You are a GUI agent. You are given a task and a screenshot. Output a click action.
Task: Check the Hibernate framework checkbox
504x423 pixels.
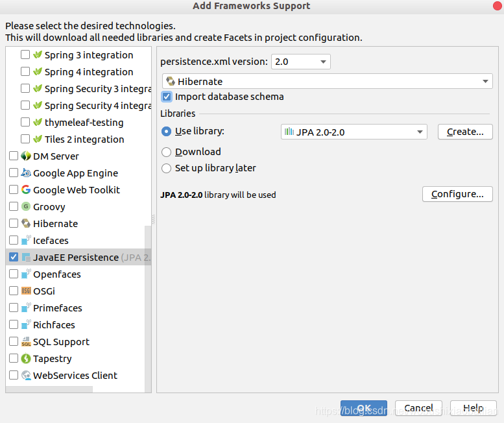pos(14,223)
